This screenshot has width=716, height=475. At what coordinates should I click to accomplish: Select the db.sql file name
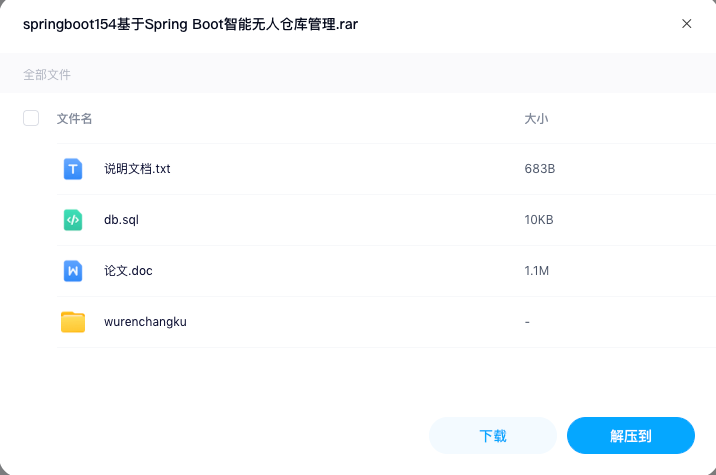coord(121,220)
